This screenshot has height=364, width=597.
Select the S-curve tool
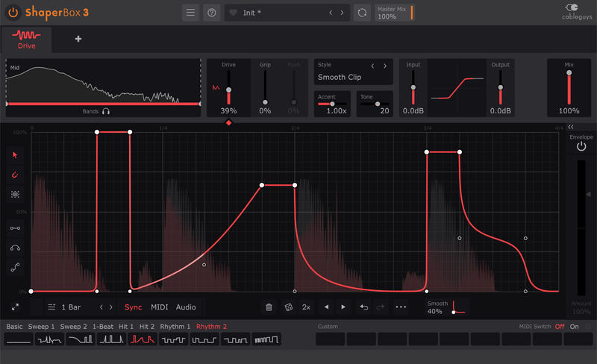[x=15, y=267]
